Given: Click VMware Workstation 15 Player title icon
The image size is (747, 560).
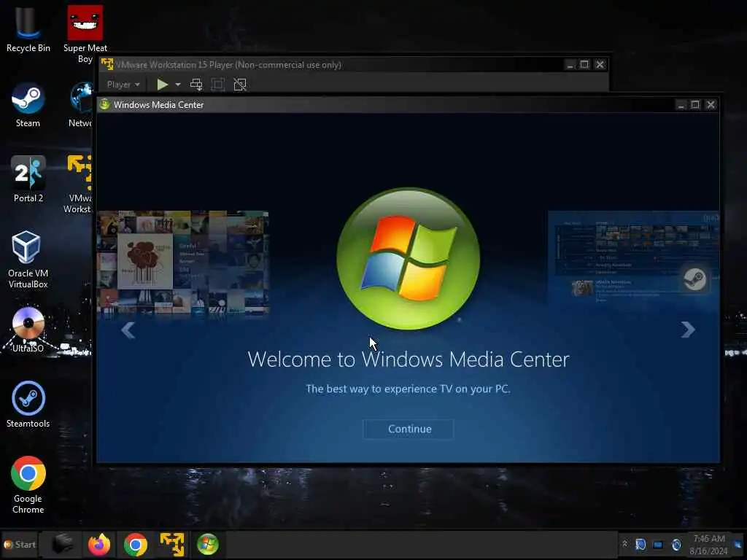Looking at the screenshot, I should [x=107, y=64].
